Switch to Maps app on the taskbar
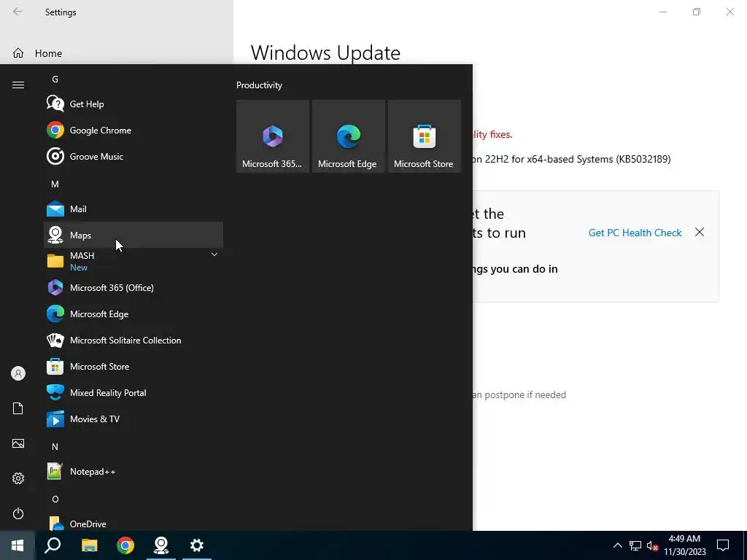747x560 pixels. (161, 545)
